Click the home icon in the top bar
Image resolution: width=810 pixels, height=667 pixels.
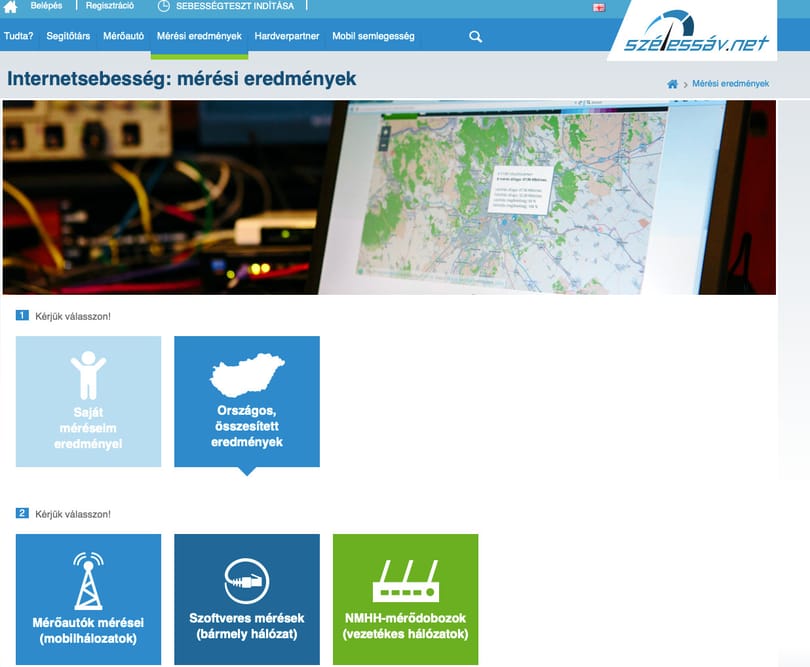pos(10,7)
